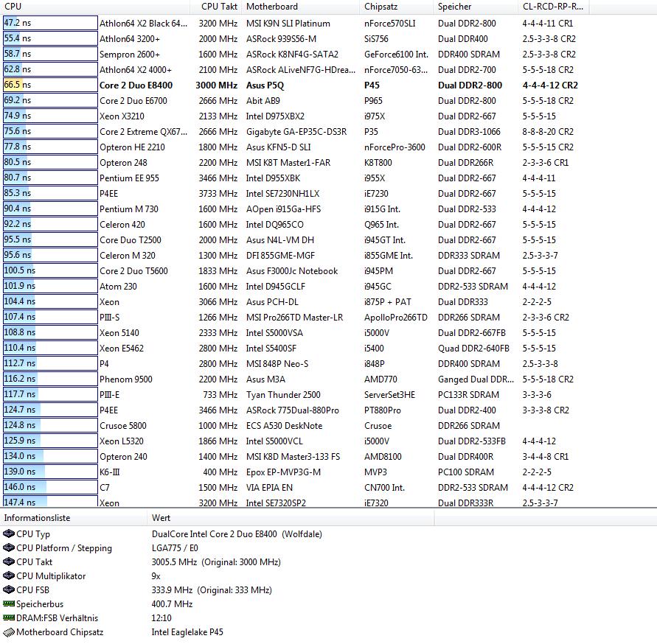Select PIII-S row

tap(293, 318)
